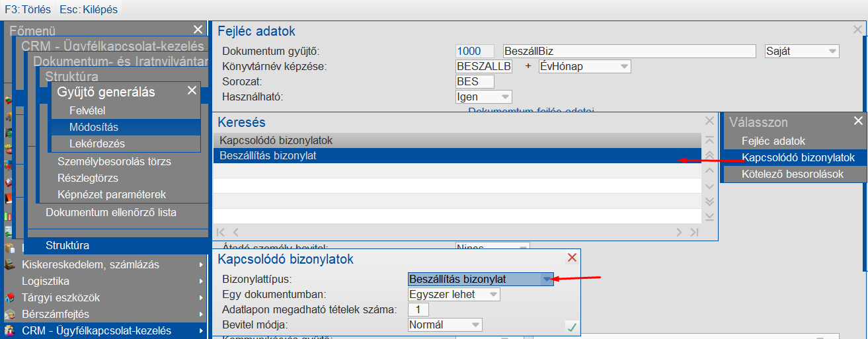Image resolution: width=868 pixels, height=339 pixels.
Task: Close the Válasszon menu
Action: 858,121
